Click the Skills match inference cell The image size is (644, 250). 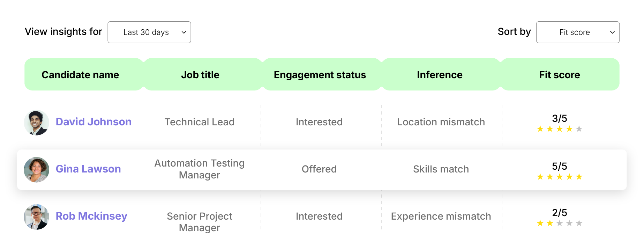pos(441,169)
